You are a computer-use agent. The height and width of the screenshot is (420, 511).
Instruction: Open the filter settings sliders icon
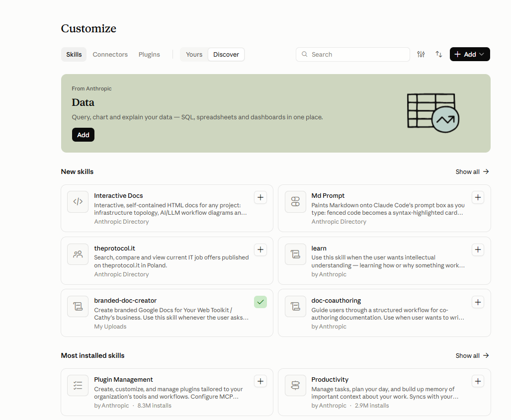[x=421, y=54]
